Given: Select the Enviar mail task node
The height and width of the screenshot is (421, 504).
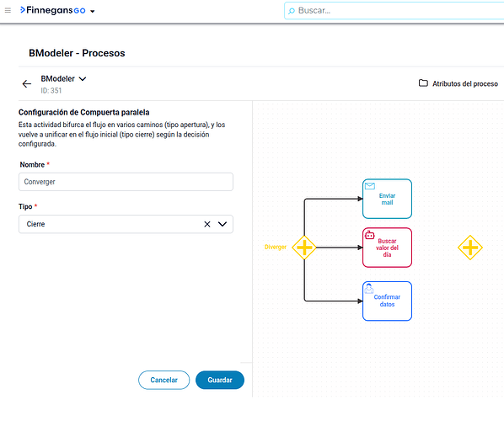Looking at the screenshot, I should pos(387,199).
